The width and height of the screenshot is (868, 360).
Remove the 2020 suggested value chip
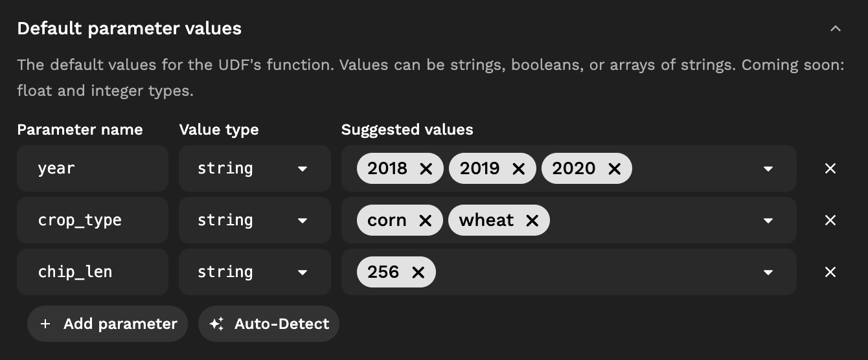coord(614,169)
